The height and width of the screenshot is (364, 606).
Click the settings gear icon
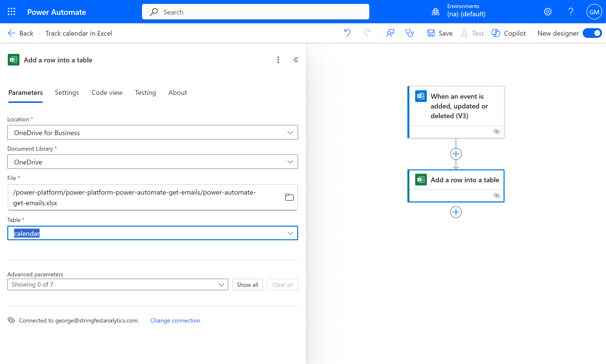click(x=547, y=12)
